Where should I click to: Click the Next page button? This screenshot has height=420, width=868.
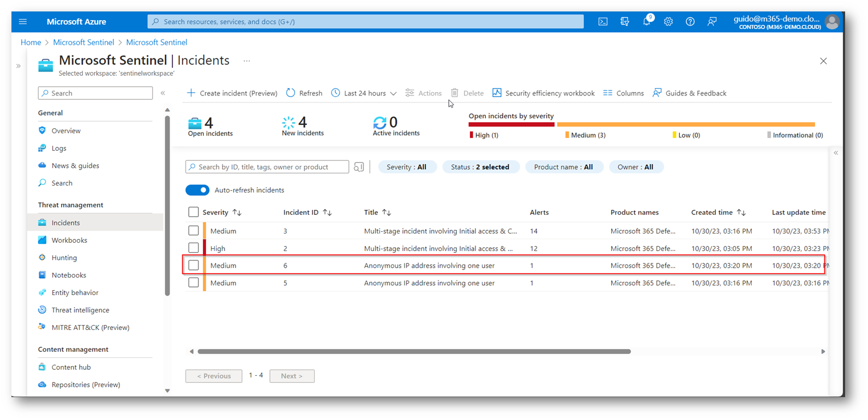click(x=292, y=376)
